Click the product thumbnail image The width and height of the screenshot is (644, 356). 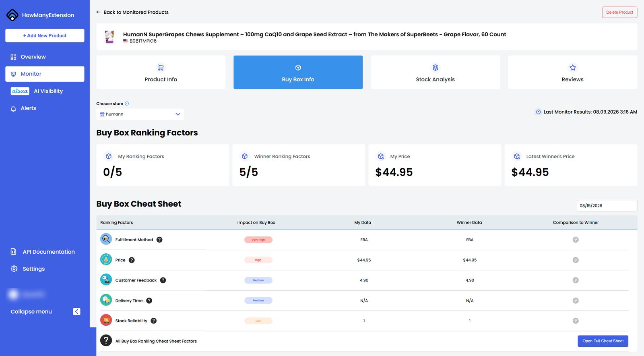point(109,37)
